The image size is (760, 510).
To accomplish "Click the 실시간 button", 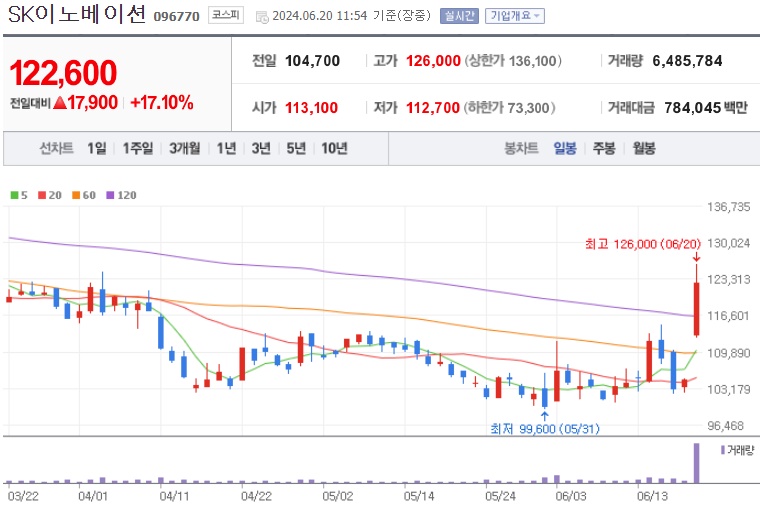I will (459, 16).
